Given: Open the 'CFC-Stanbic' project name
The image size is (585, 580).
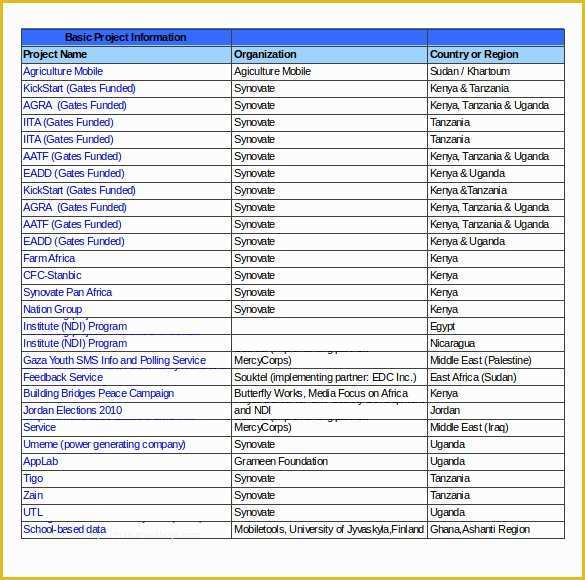Looking at the screenshot, I should [52, 275].
